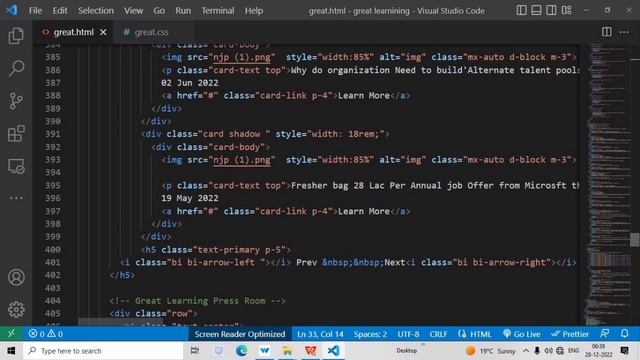
Task: Open Customize Layout options
Action: pyautogui.click(x=567, y=10)
